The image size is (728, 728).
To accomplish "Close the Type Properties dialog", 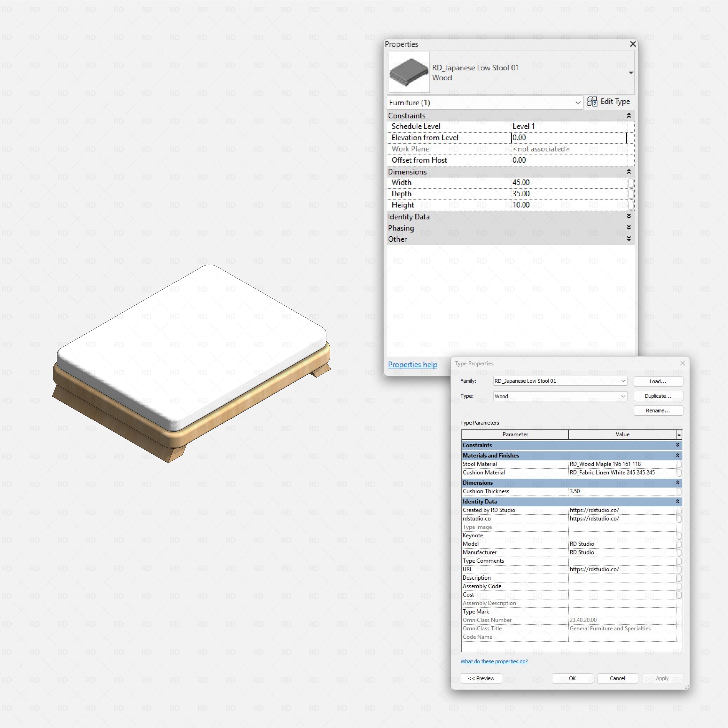I will coord(682,363).
